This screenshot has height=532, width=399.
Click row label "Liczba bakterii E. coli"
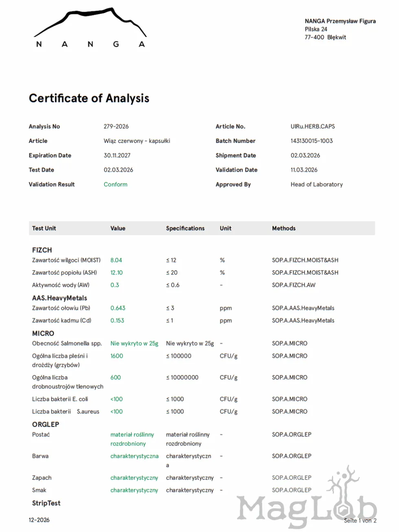point(60,399)
